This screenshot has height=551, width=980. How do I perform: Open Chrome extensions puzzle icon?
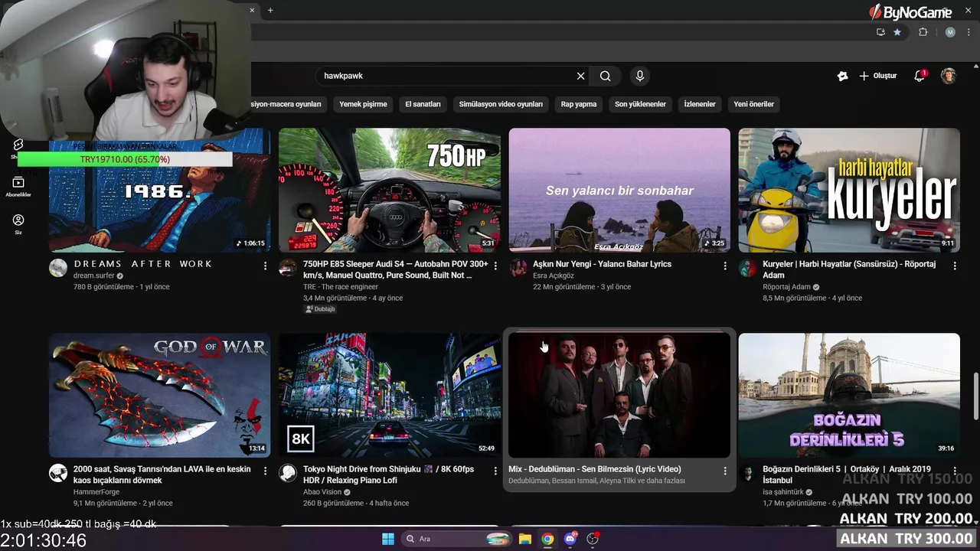coord(923,32)
